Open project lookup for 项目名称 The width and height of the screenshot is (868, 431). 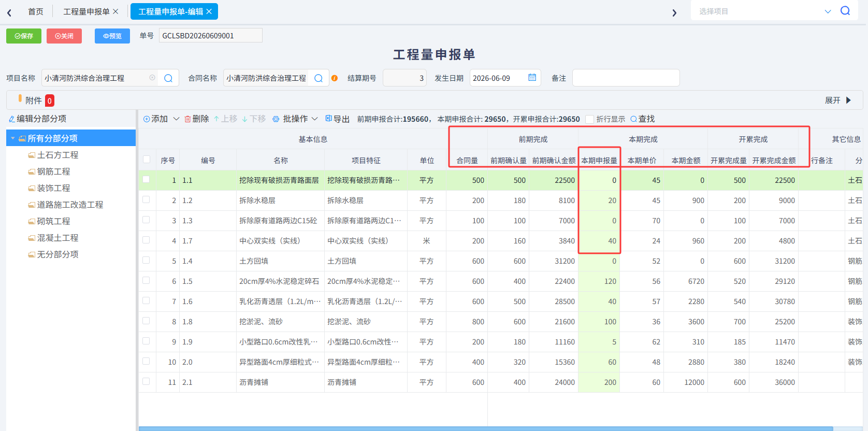pos(168,78)
